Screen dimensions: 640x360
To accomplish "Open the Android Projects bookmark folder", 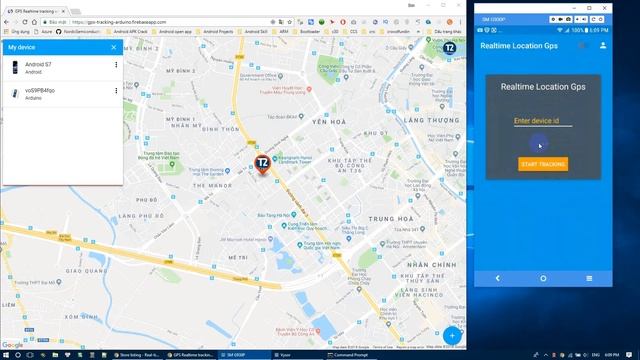I will click(215, 31).
